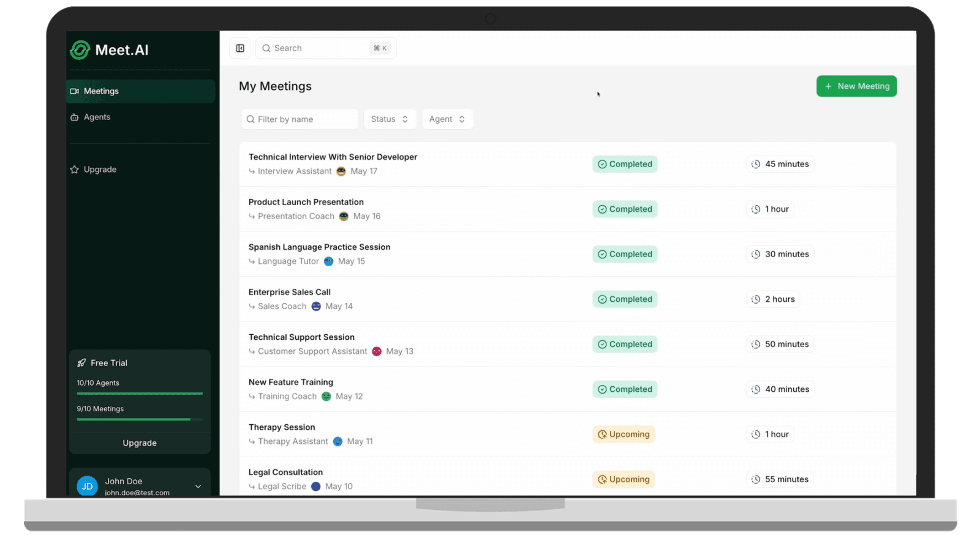Click the JD user avatar

[x=87, y=486]
